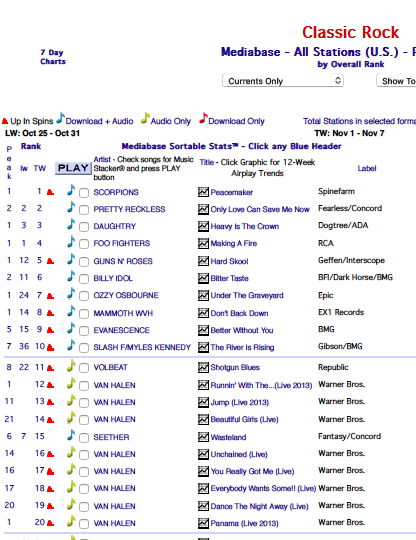The width and height of the screenshot is (416, 540).
Task: Select the Classic Rock heading
Action: tap(351, 32)
